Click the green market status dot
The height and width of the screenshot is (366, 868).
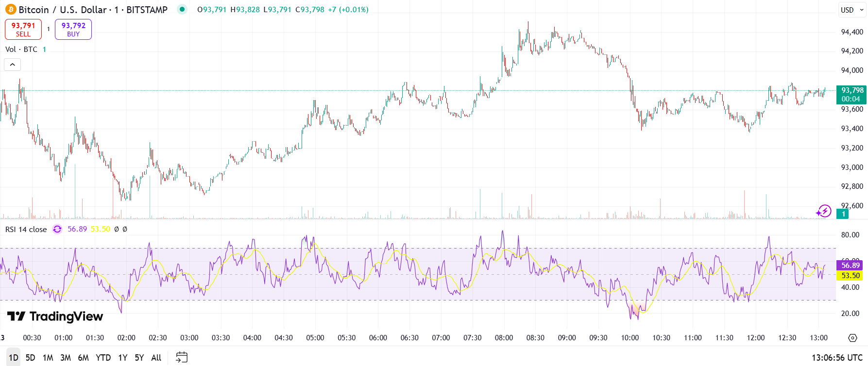click(x=182, y=9)
